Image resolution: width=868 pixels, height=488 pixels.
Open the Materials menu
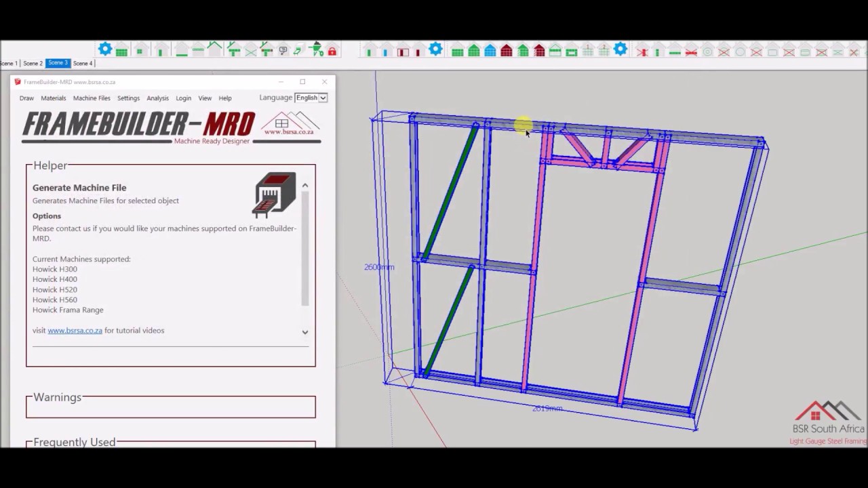[x=54, y=98]
